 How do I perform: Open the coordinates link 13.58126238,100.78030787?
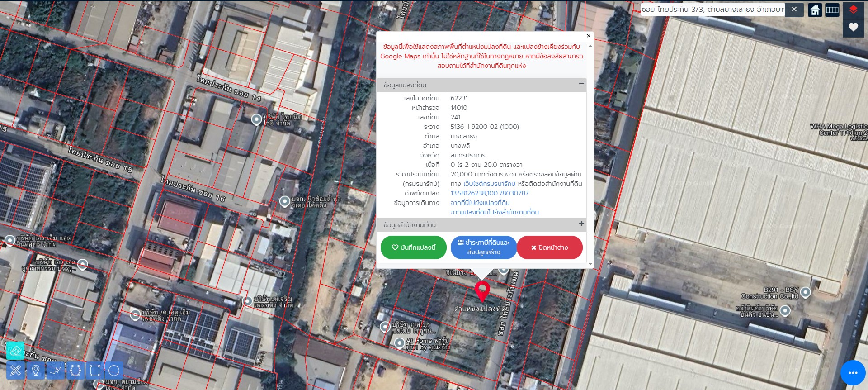[x=489, y=193]
